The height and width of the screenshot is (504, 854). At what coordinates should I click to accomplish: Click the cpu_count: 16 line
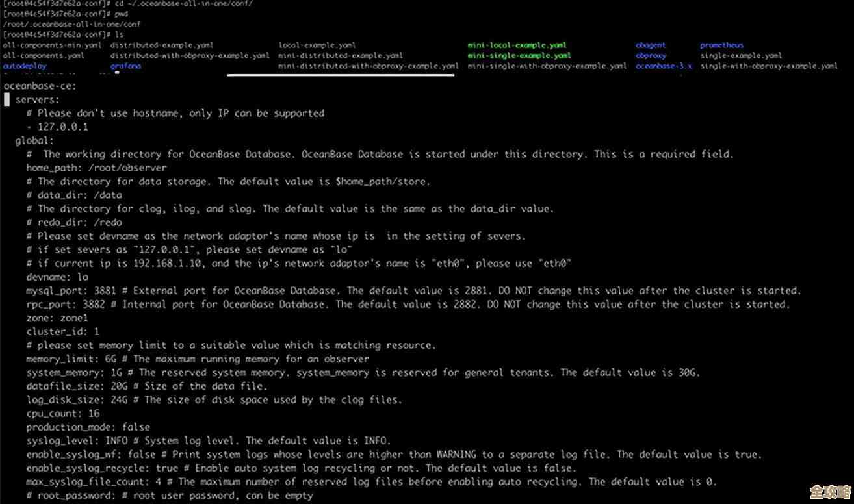(x=63, y=414)
